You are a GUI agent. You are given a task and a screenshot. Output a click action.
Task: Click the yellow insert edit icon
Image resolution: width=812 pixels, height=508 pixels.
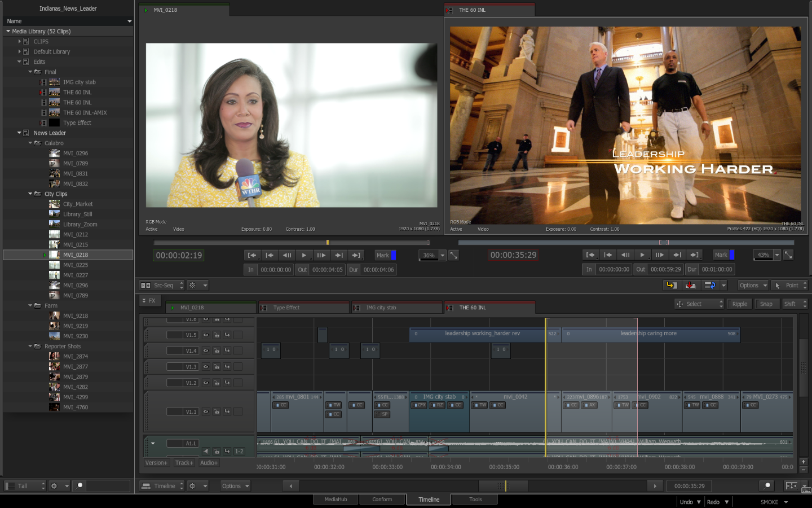point(671,286)
